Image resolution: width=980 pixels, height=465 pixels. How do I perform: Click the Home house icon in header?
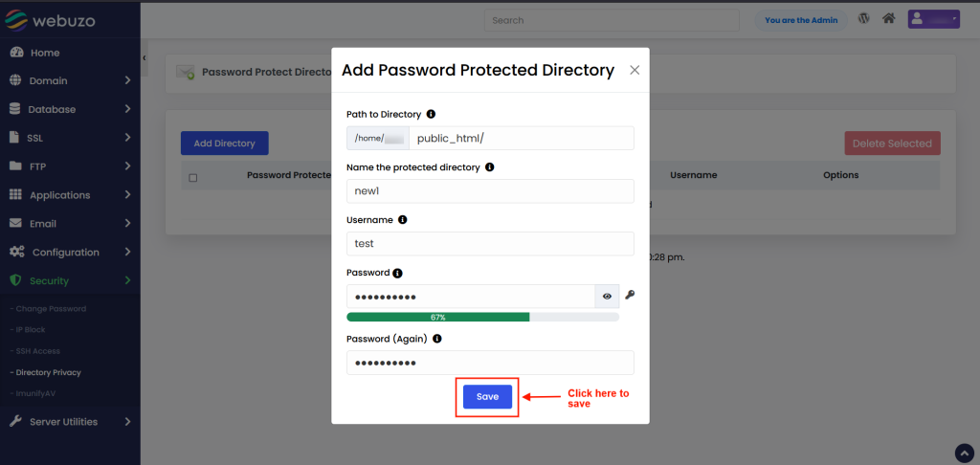click(x=889, y=19)
